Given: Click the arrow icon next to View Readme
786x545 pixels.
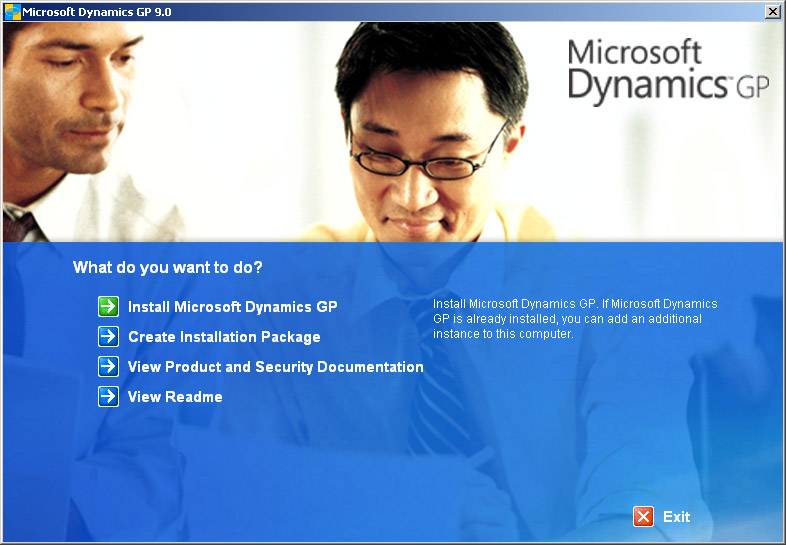Looking at the screenshot, I should [x=108, y=397].
